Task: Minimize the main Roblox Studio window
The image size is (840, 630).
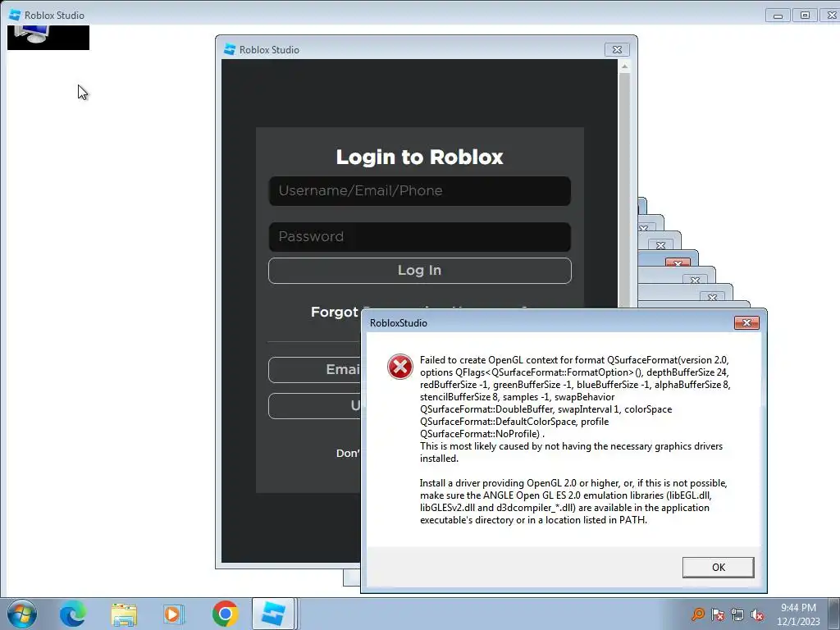Action: point(778,15)
